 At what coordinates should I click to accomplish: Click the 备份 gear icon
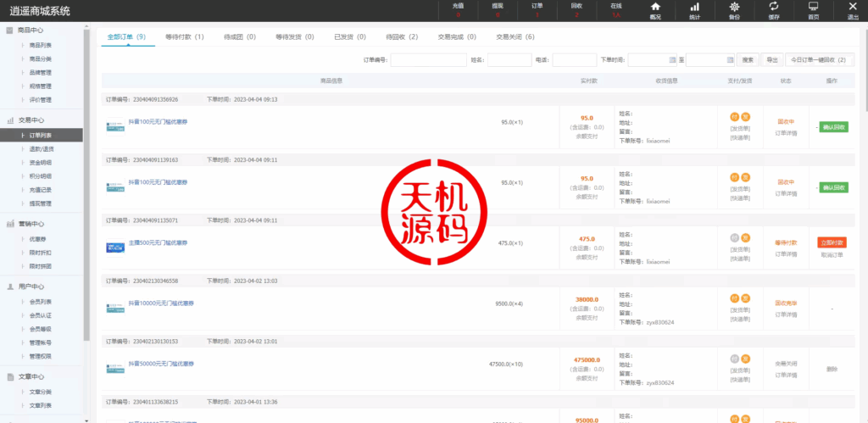(x=734, y=7)
